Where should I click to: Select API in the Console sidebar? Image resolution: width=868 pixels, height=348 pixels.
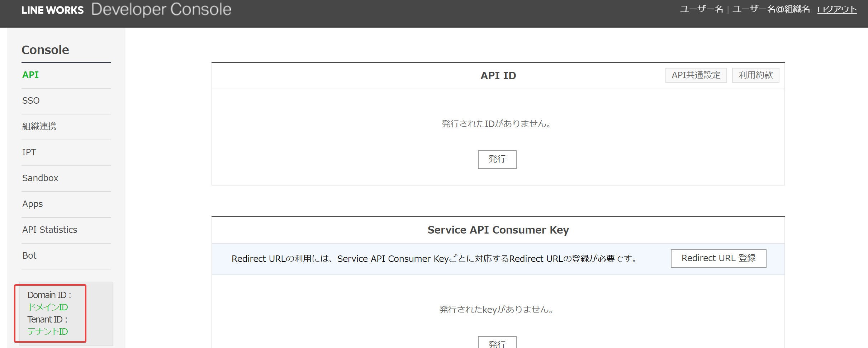click(30, 75)
